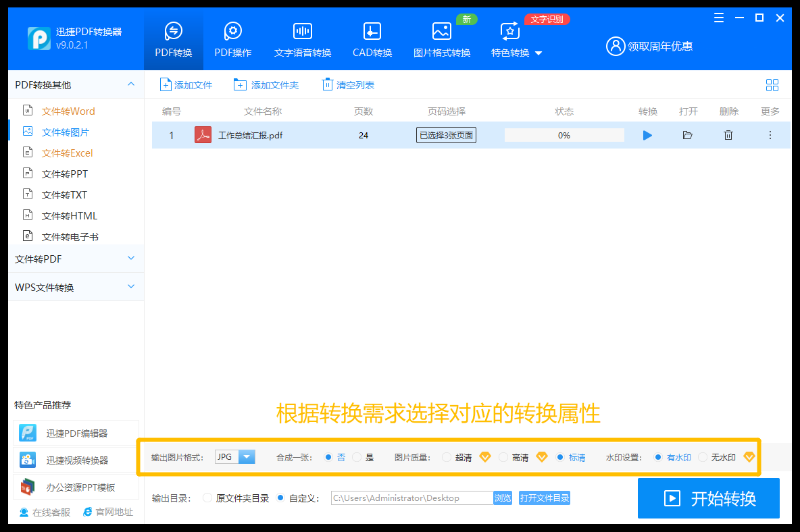Select 文件转TXT in sidebar
The image size is (800, 532).
(64, 194)
